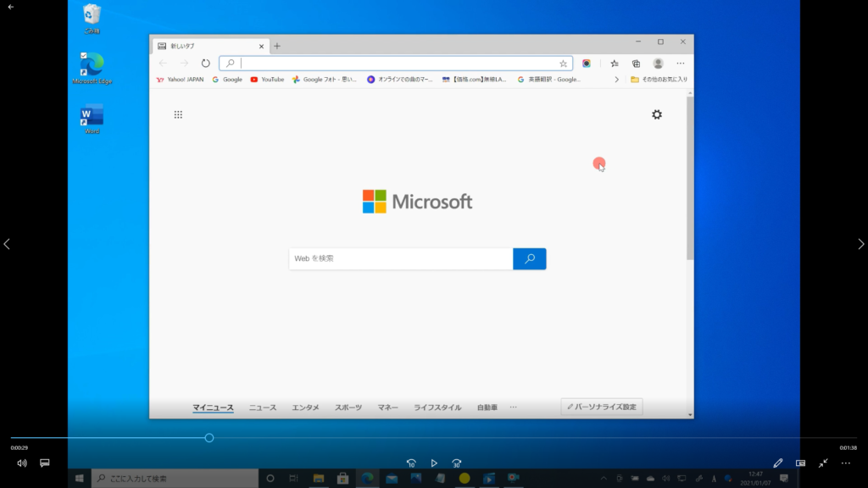Switch to mini view mode
Viewport: 868px width, 488px height.
pos(800,463)
